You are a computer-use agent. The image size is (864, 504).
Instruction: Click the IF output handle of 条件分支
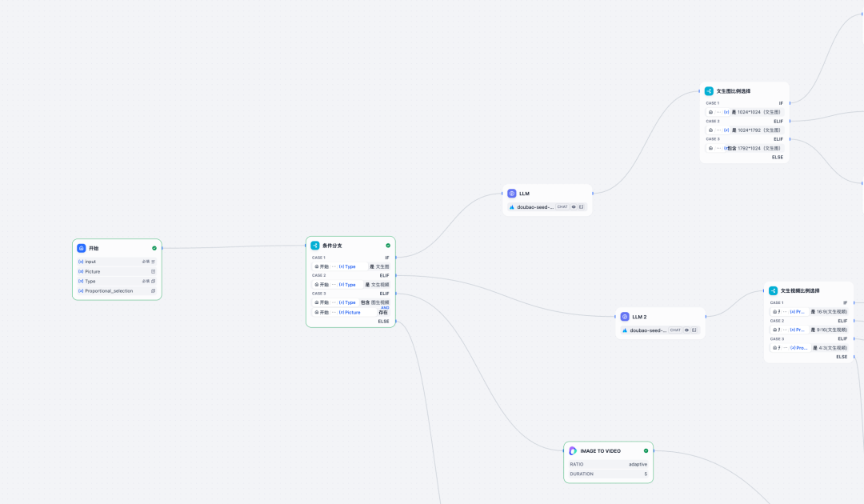[x=396, y=258]
